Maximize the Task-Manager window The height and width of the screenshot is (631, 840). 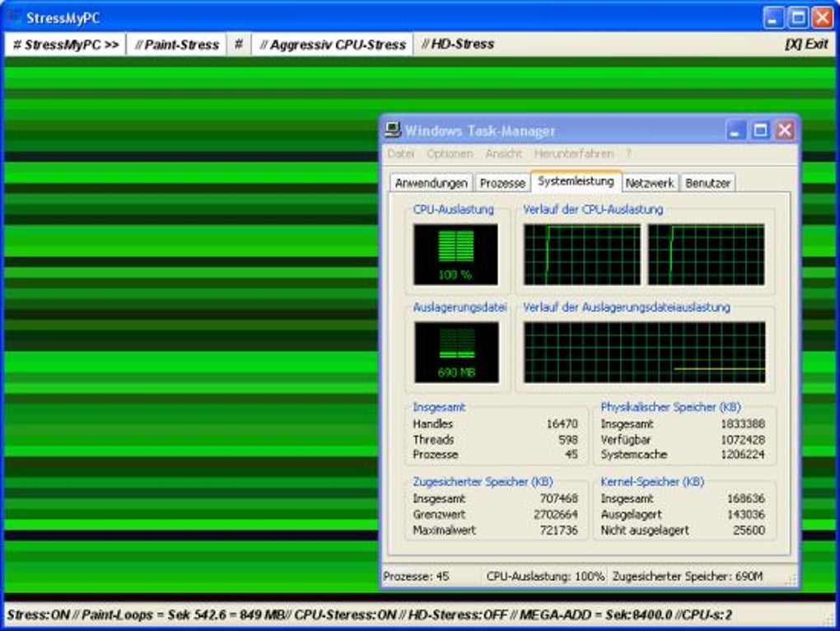pos(760,130)
